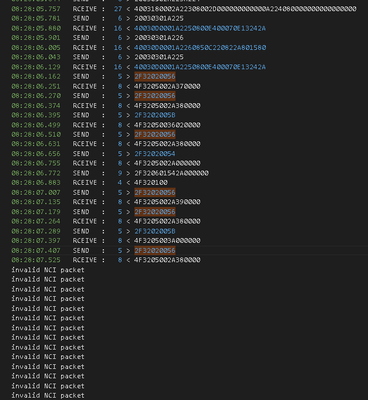Click the word RCEIVE on the 08:28:06.883 line
The image size is (368, 400).
tap(85, 182)
